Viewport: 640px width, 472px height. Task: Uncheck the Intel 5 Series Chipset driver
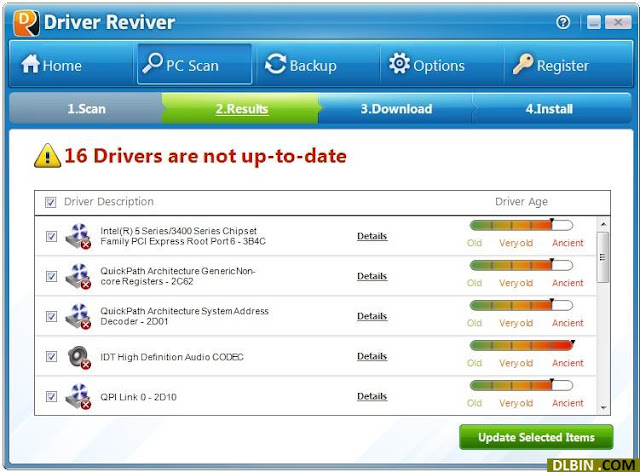click(51, 236)
